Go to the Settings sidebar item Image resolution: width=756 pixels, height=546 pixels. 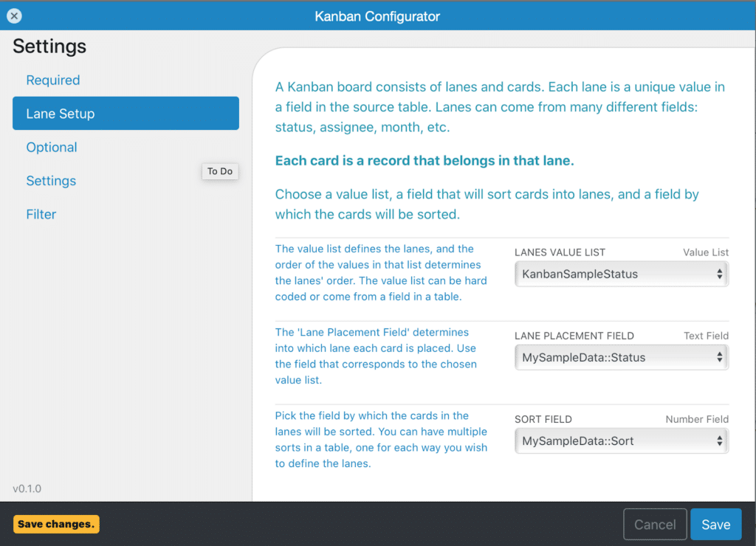51,181
